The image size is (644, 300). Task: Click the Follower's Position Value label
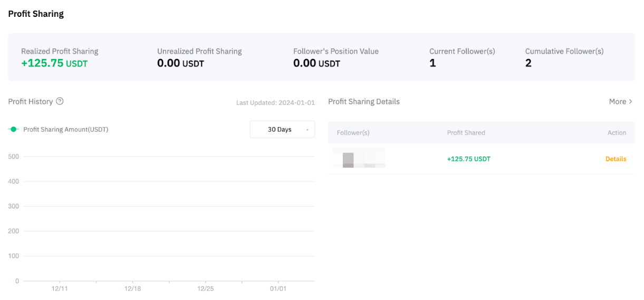pyautogui.click(x=335, y=51)
